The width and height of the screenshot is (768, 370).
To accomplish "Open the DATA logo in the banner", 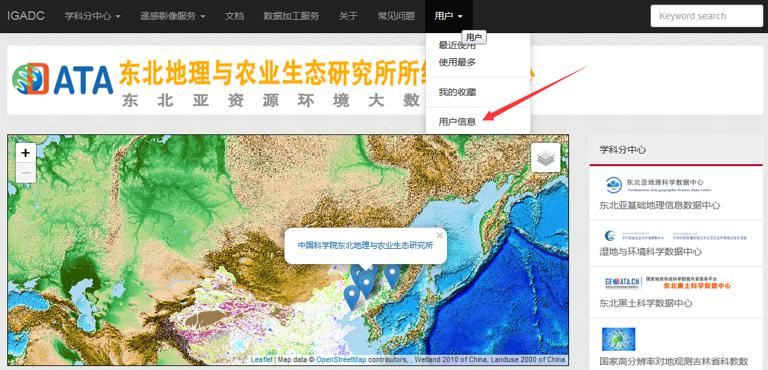I will [x=63, y=79].
